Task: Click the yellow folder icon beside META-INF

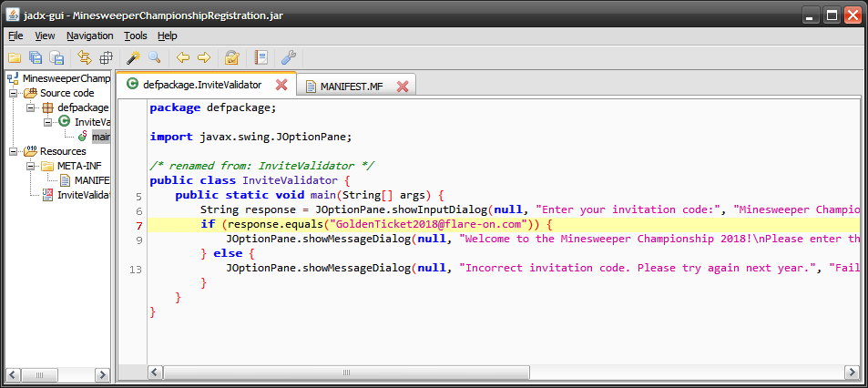Action: [47, 166]
